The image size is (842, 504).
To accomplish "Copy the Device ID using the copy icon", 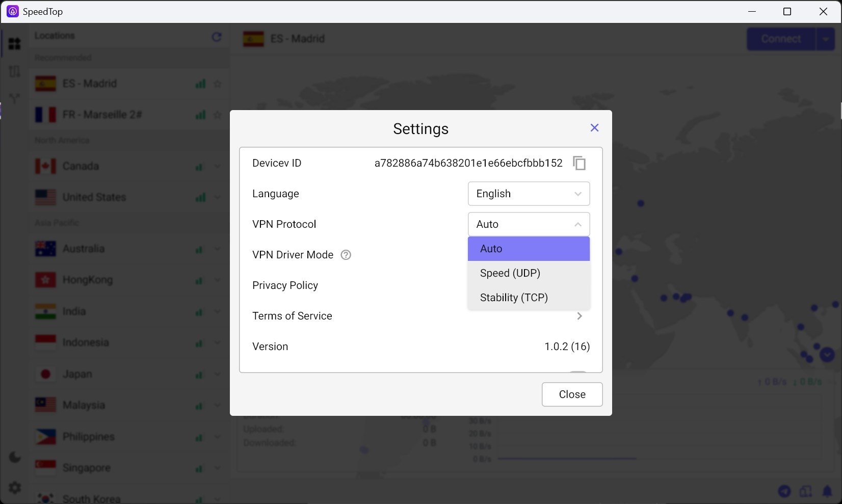I will (x=580, y=163).
